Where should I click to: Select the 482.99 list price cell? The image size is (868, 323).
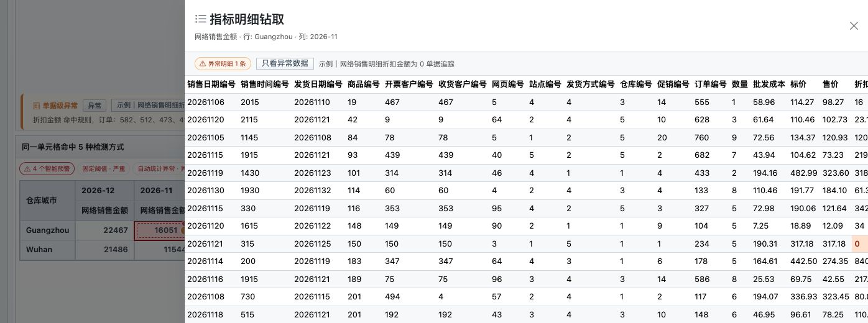tap(803, 173)
